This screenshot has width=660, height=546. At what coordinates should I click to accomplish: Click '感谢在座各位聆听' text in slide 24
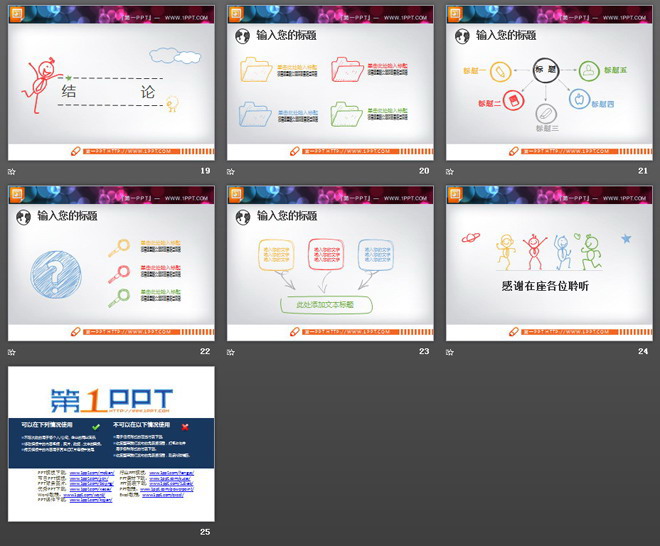coord(545,286)
